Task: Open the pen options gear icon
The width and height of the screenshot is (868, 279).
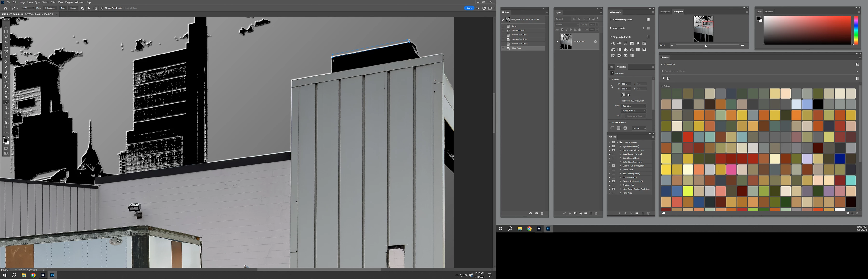Action: pos(102,8)
